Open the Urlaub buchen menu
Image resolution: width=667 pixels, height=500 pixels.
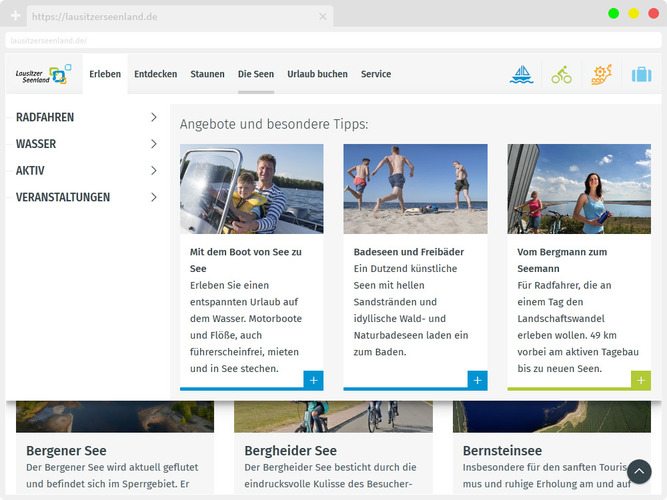317,74
